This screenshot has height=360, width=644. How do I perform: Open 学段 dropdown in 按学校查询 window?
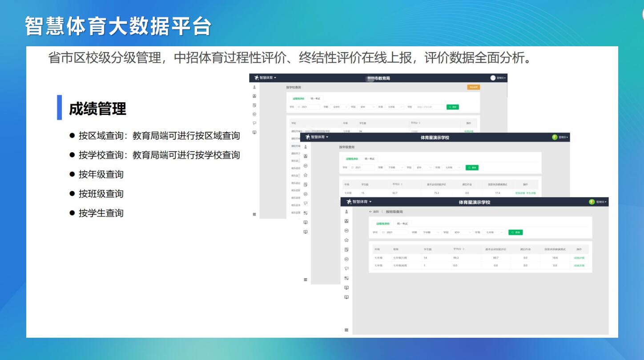point(366,107)
